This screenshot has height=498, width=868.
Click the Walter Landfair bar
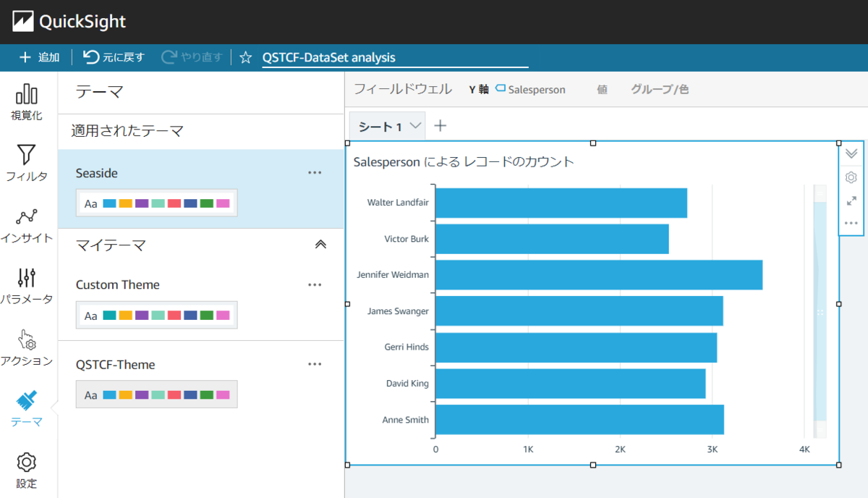click(x=561, y=203)
